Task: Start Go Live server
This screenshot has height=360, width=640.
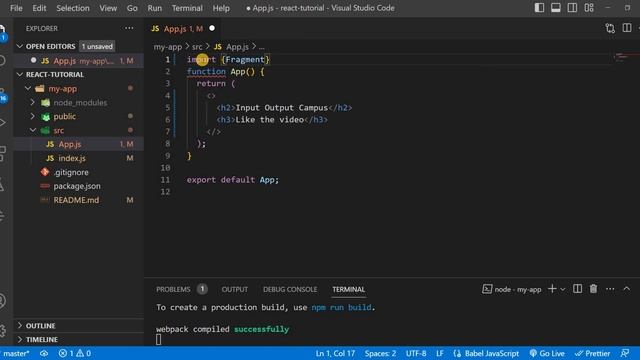Action: (547, 353)
